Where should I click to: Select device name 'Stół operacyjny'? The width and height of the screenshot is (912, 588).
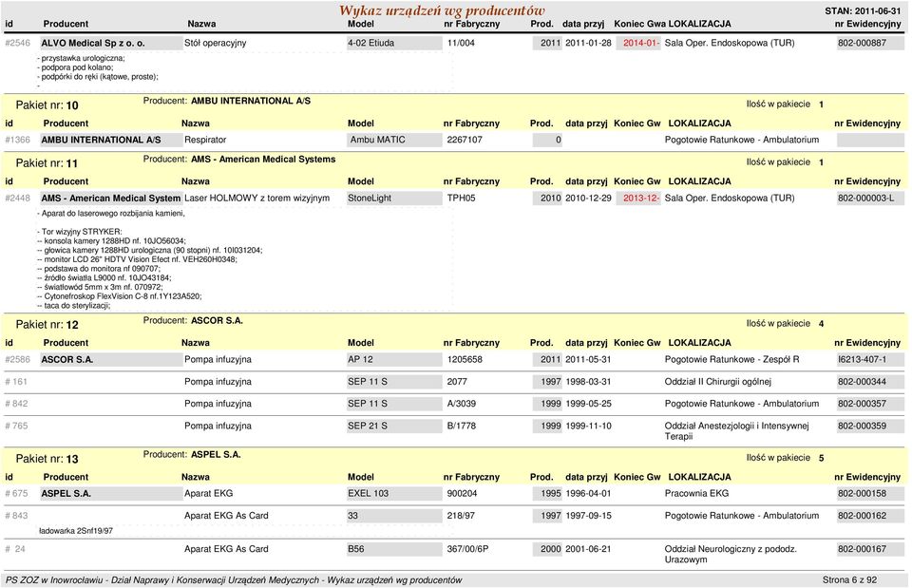tap(216, 43)
